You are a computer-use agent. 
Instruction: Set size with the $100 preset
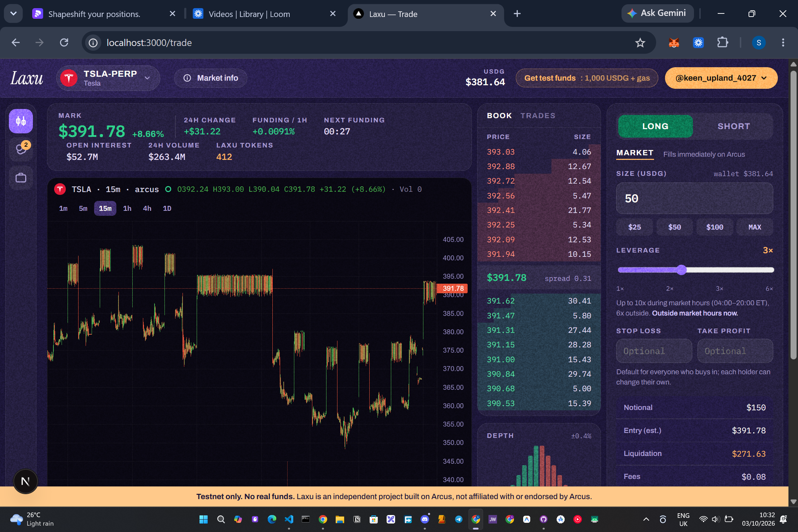point(715,227)
